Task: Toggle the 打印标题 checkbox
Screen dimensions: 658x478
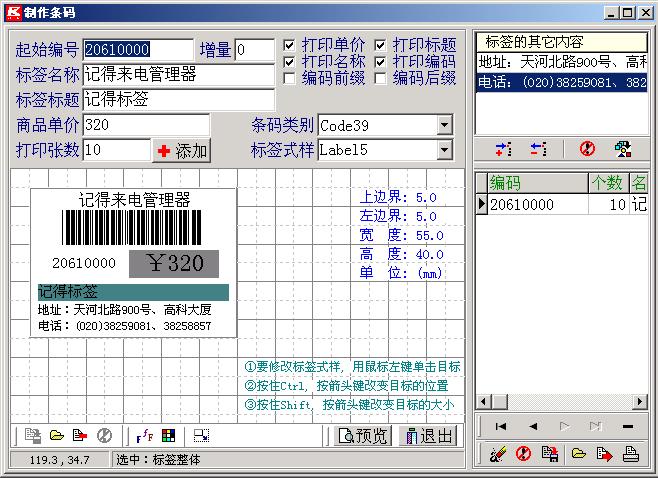Action: tap(380, 45)
